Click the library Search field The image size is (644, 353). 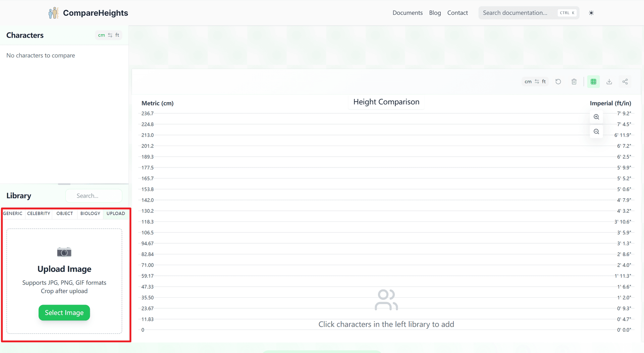pyautogui.click(x=94, y=196)
